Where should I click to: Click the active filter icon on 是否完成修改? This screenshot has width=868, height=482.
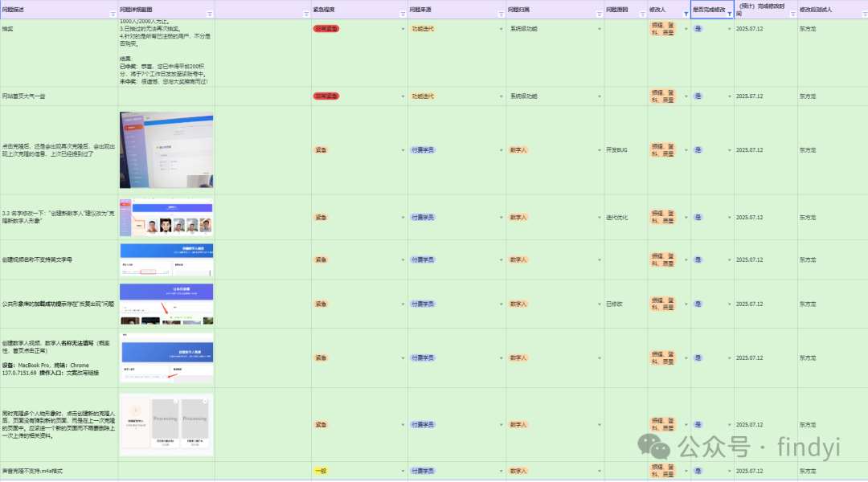tap(729, 14)
